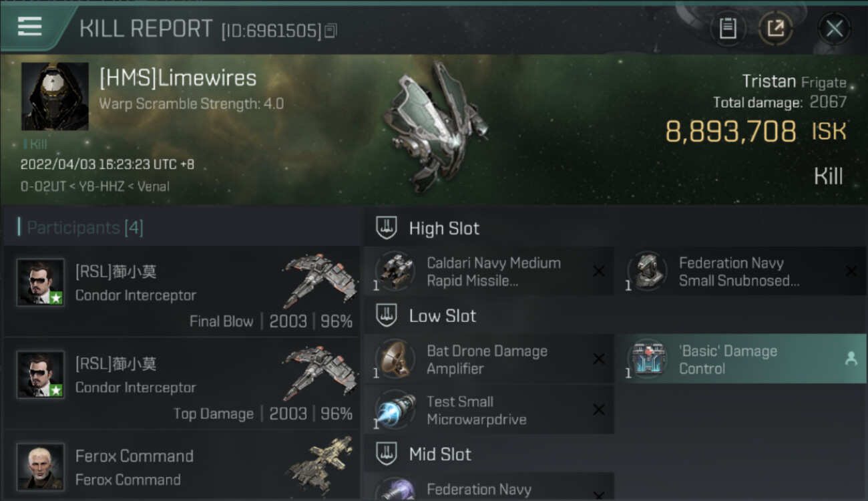
Task: Select the Bat Drone Damage Amplifier module
Action: point(489,359)
